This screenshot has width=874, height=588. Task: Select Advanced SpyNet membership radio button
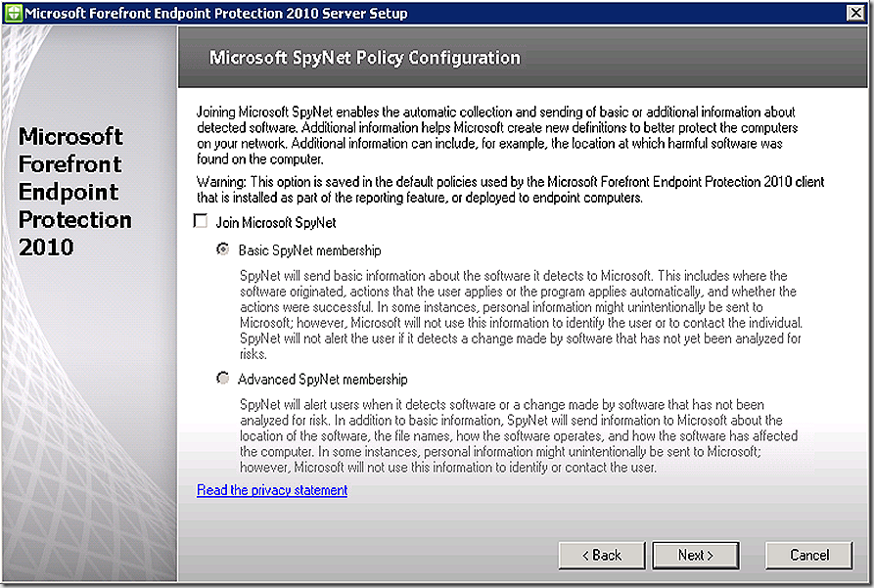[223, 379]
